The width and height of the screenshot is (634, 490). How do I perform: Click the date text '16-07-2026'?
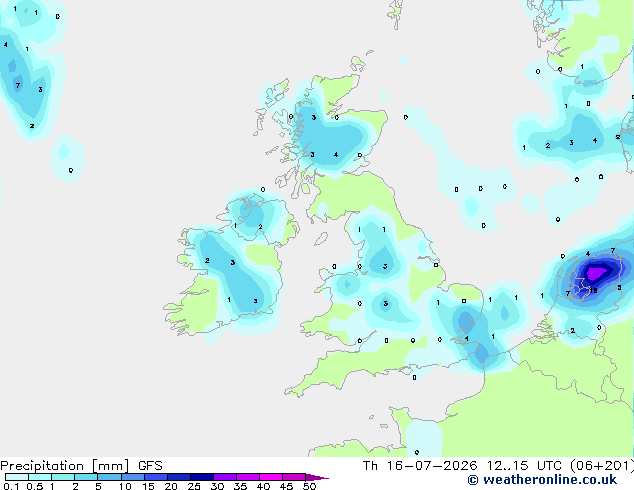point(432,466)
